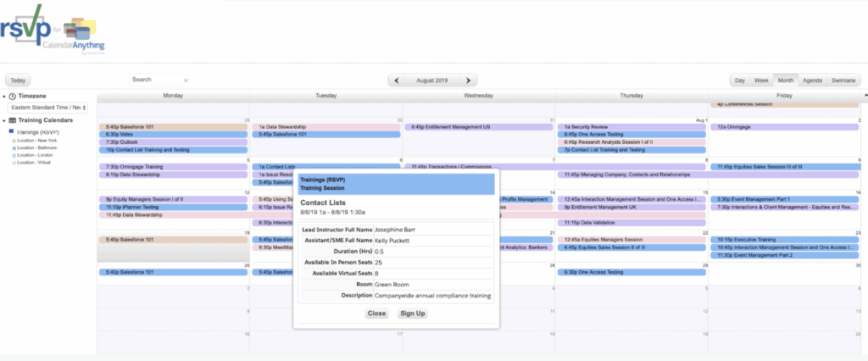Close the Contact Lists popup
This screenshot has height=361, width=868.
pos(376,314)
